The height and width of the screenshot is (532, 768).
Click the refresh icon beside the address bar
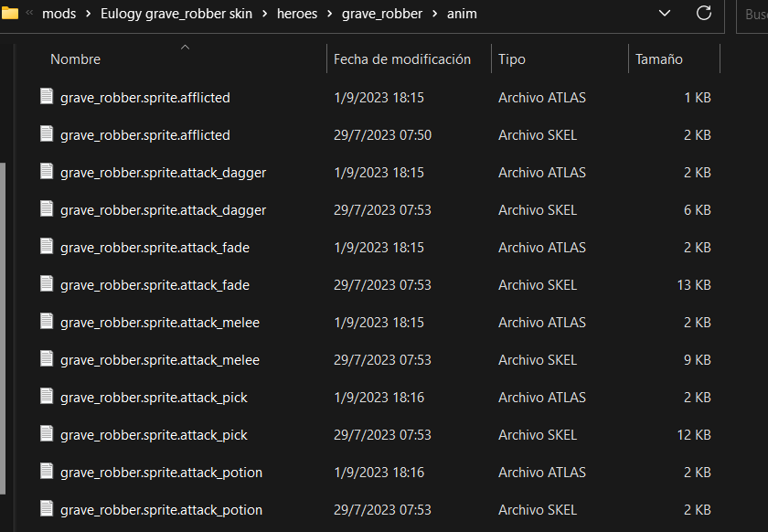tap(704, 13)
